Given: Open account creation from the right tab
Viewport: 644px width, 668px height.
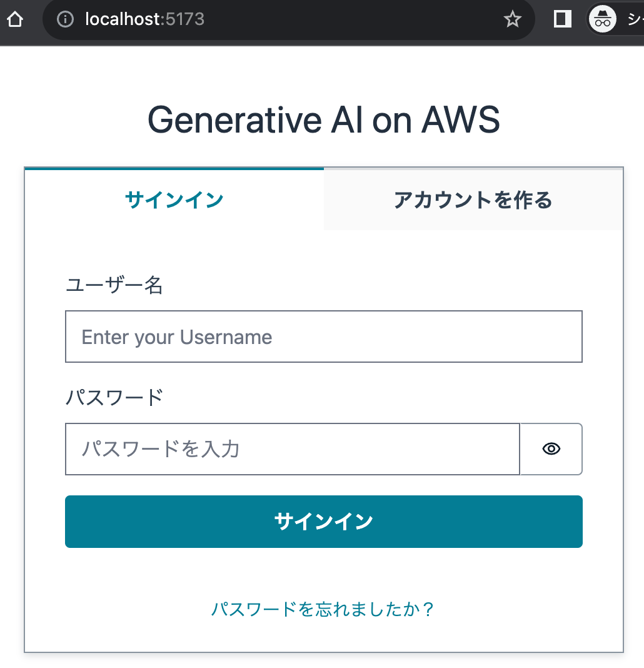Looking at the screenshot, I should tap(472, 200).
